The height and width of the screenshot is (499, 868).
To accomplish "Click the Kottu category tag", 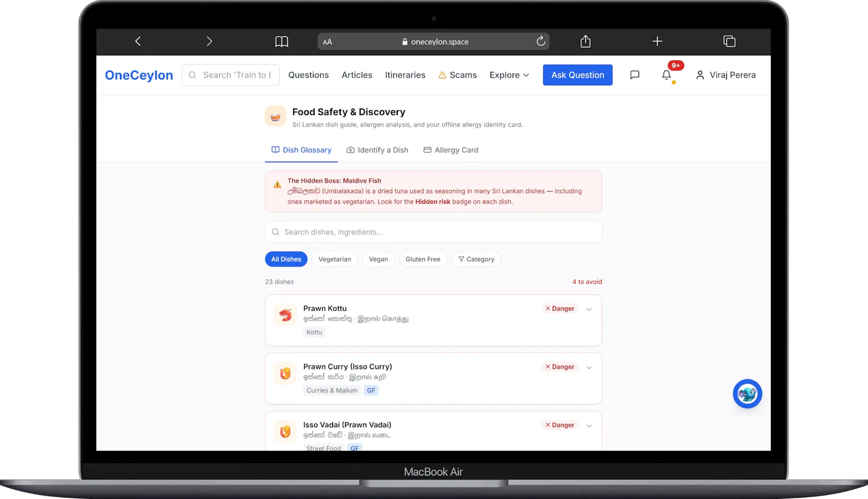I will 314,332.
